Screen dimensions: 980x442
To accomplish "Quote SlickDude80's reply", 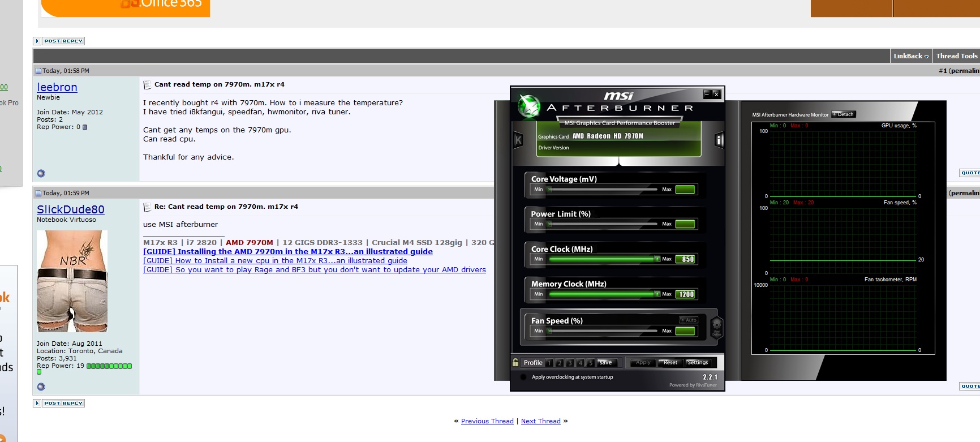I will click(970, 386).
